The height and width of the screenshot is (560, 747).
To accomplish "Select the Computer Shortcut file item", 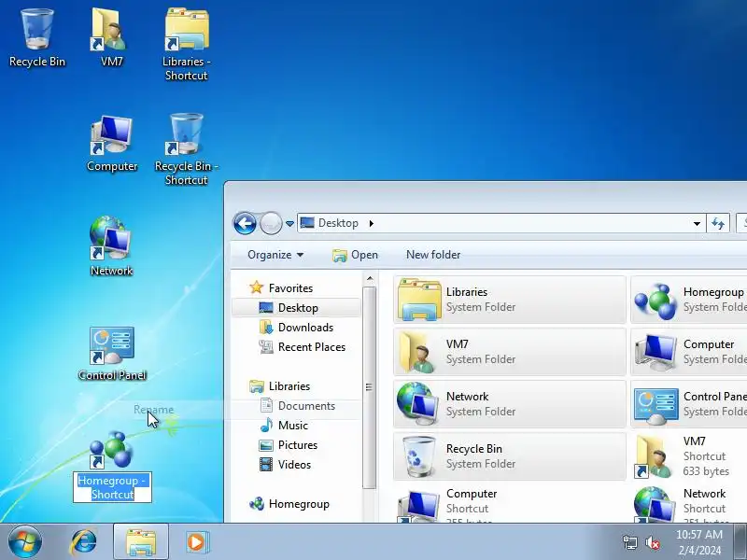I will [510, 504].
